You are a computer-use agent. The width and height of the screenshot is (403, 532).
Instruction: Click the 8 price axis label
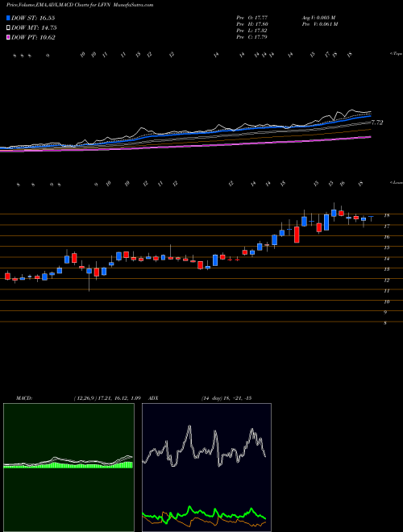(385, 323)
